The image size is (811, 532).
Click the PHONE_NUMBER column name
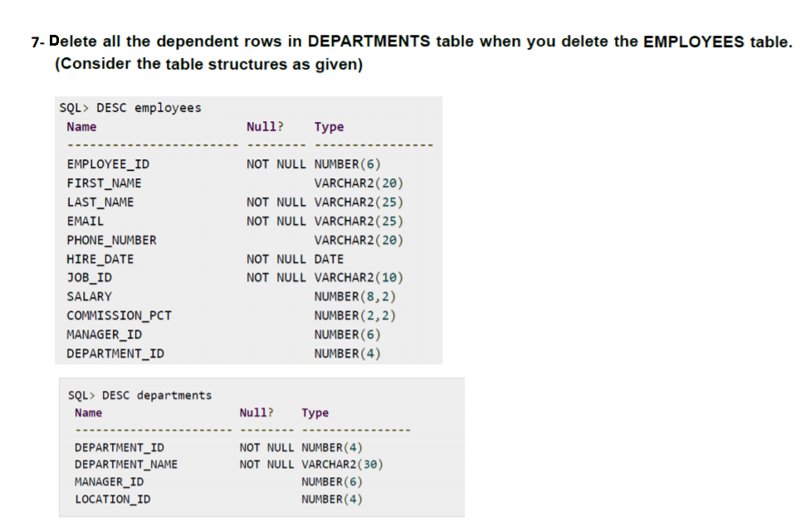(112, 241)
